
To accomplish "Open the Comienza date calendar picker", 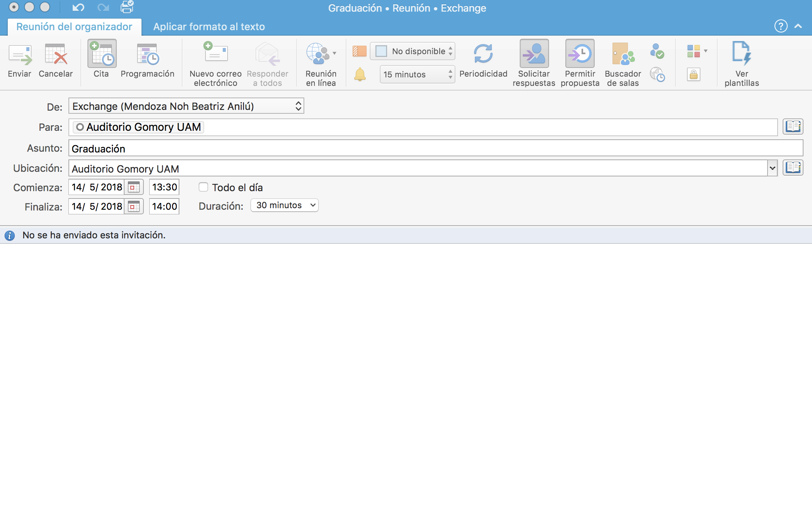I will [x=134, y=187].
